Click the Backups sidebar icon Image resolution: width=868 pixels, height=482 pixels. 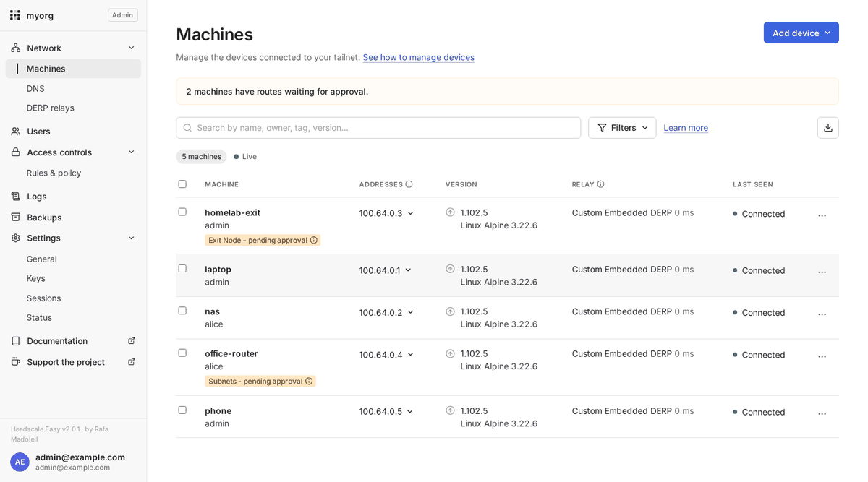16,218
